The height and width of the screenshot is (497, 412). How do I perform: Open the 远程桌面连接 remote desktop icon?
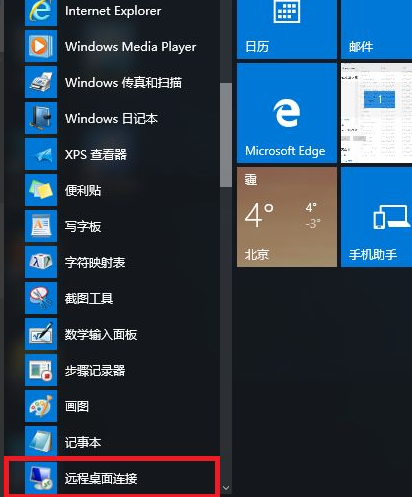click(41, 478)
